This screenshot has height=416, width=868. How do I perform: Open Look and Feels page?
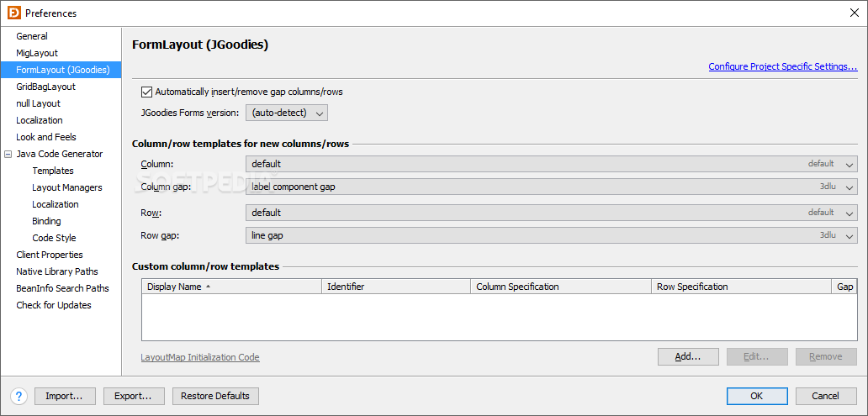point(46,137)
